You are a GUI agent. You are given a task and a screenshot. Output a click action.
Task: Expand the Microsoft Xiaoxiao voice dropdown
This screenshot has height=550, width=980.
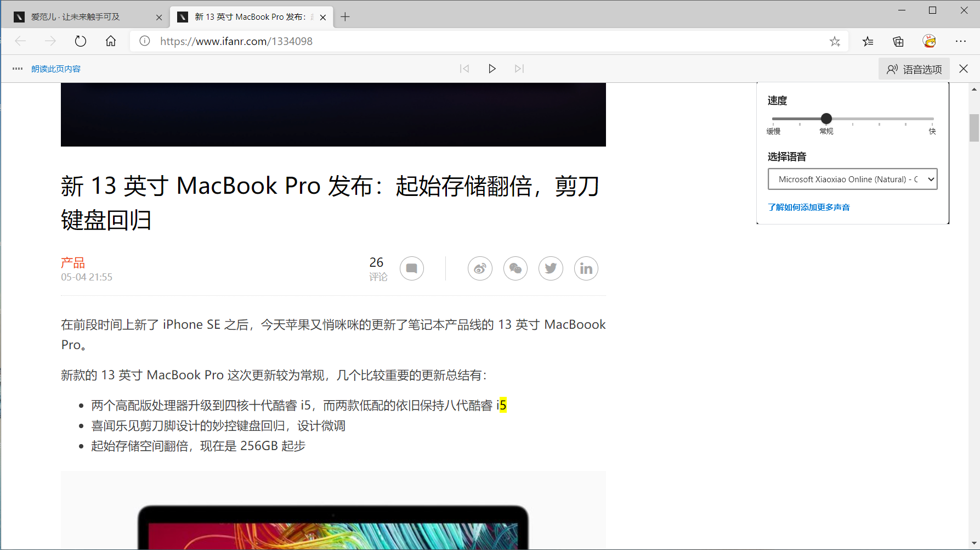pyautogui.click(x=852, y=179)
